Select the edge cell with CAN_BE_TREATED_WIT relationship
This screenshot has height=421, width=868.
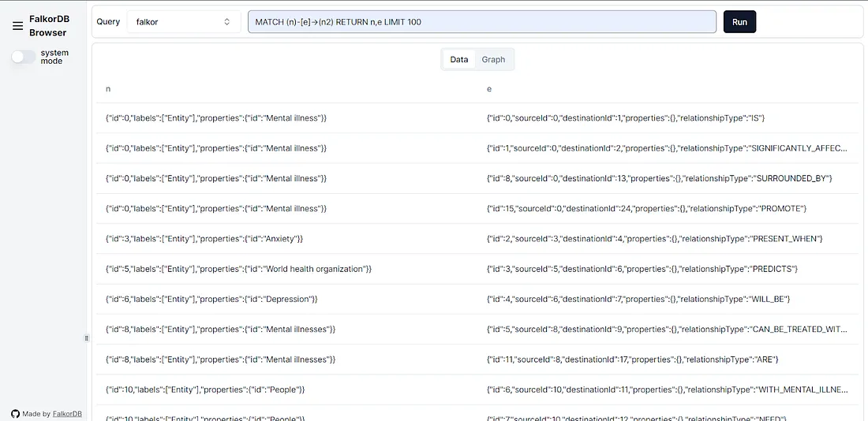point(667,330)
